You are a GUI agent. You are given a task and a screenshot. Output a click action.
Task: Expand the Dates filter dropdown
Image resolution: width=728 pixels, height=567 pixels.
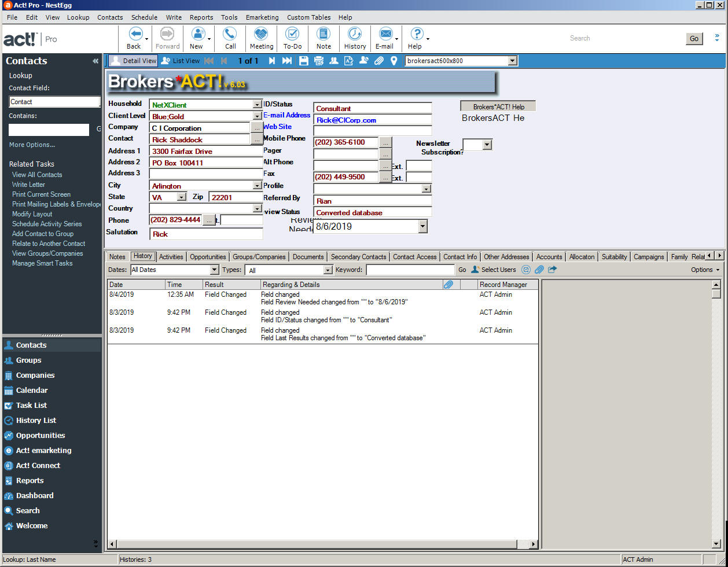tap(215, 270)
